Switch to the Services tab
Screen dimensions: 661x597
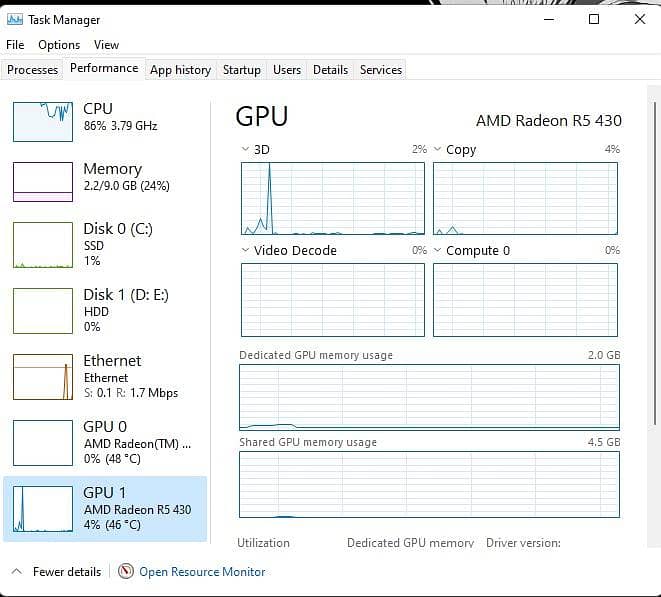point(381,70)
